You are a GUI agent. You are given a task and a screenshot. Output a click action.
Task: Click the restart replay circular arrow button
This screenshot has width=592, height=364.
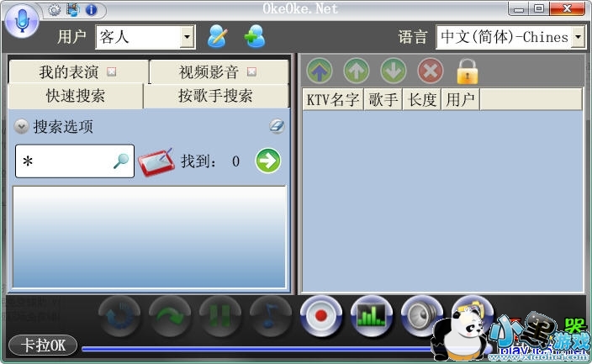(119, 316)
